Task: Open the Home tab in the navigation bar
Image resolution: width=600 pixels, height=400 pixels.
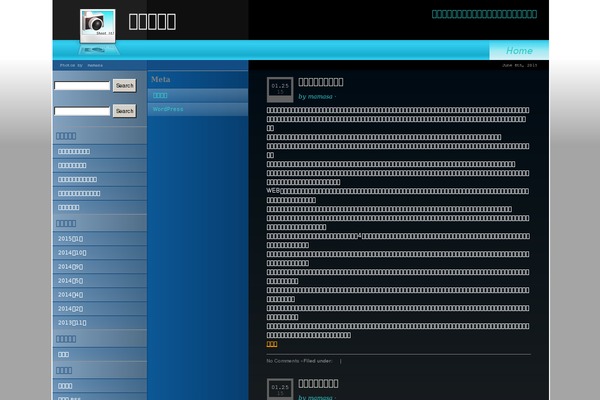Action: 519,51
